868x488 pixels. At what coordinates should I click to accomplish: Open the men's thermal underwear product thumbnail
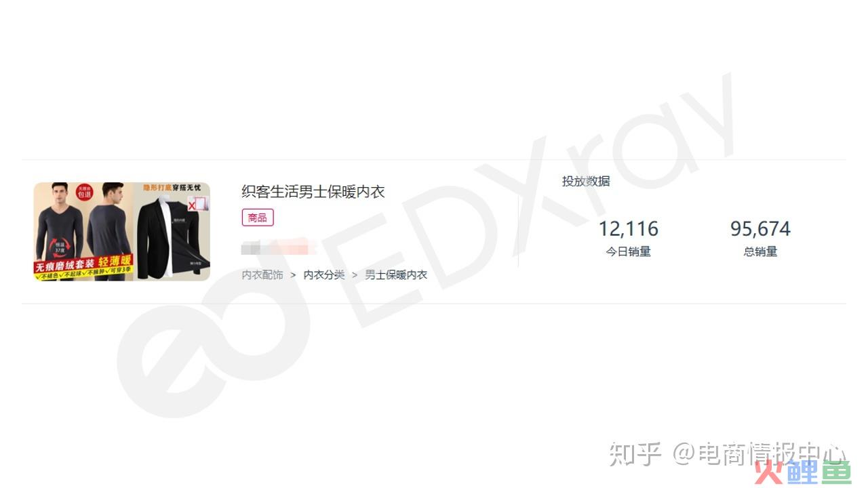point(122,231)
